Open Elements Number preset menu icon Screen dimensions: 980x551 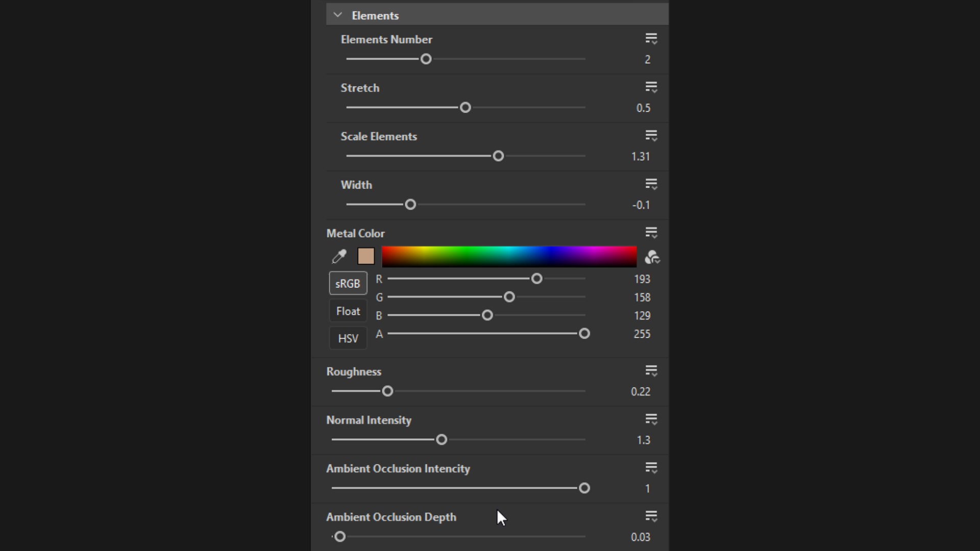tap(651, 39)
